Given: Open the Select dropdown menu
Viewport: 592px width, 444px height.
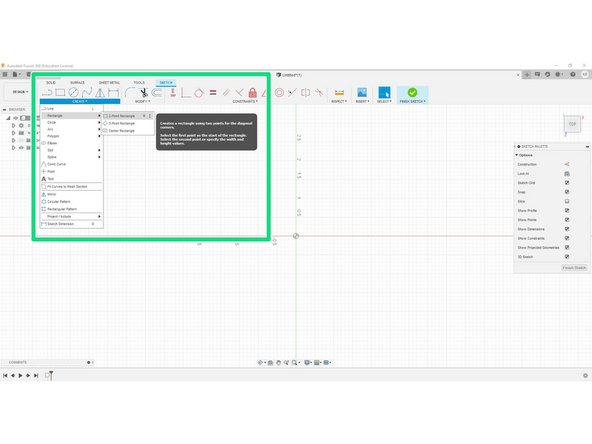Looking at the screenshot, I should (x=384, y=102).
